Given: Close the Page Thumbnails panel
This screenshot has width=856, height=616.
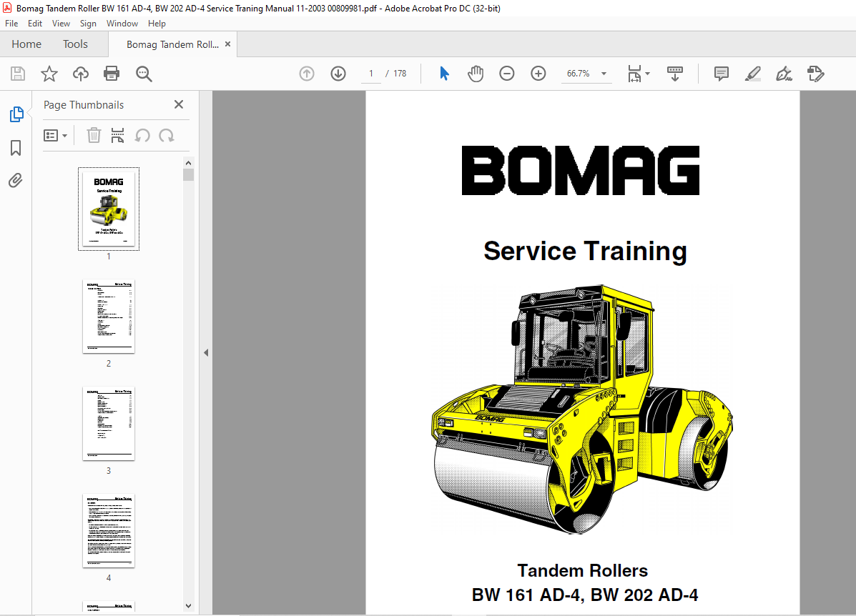Looking at the screenshot, I should pos(179,104).
